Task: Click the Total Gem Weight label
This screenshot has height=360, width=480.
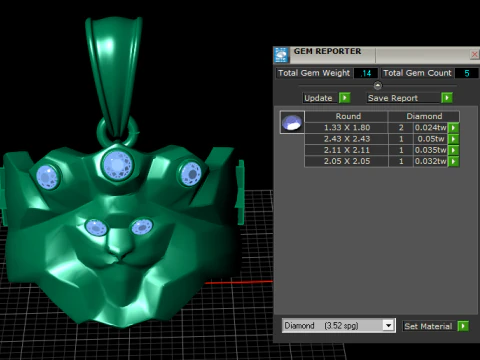Action: coord(314,73)
